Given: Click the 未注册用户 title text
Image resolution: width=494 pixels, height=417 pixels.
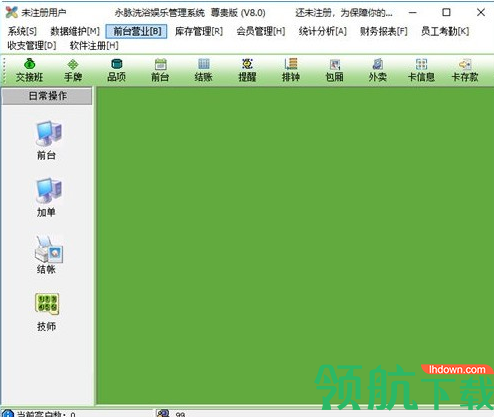Looking at the screenshot, I should (x=44, y=13).
